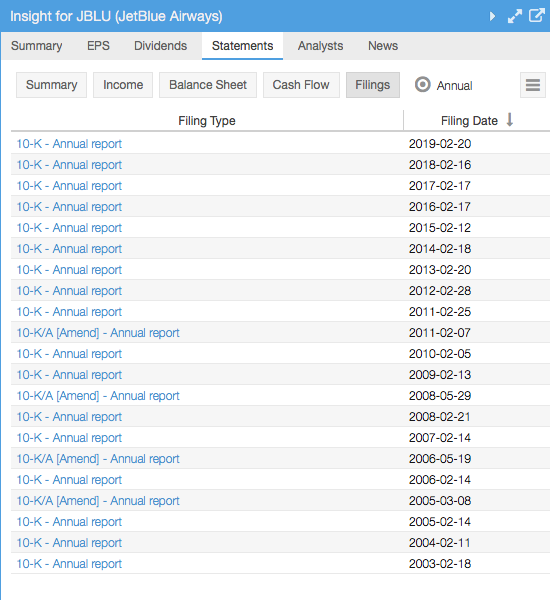Click the Insight for JBLU title text
Image resolution: width=550 pixels, height=600 pixels.
pos(116,16)
